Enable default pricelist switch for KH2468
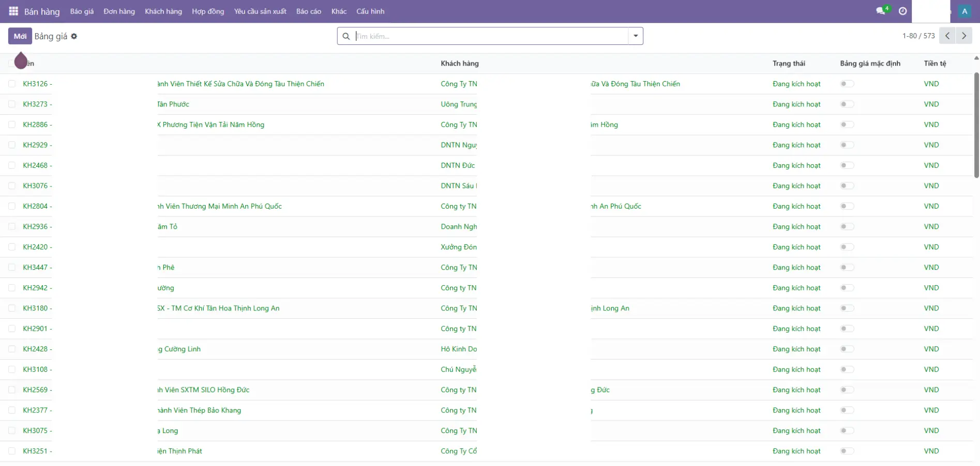The width and height of the screenshot is (980, 466). click(x=847, y=165)
